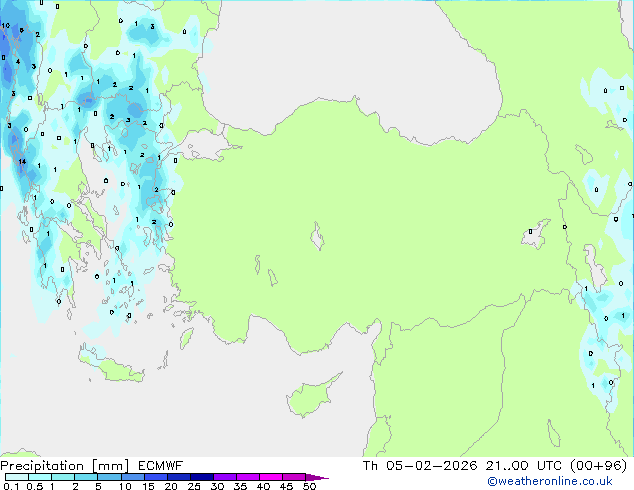This screenshot has height=490, width=634.
Task: Click the 'ECMWF' model label
Action: (x=161, y=466)
